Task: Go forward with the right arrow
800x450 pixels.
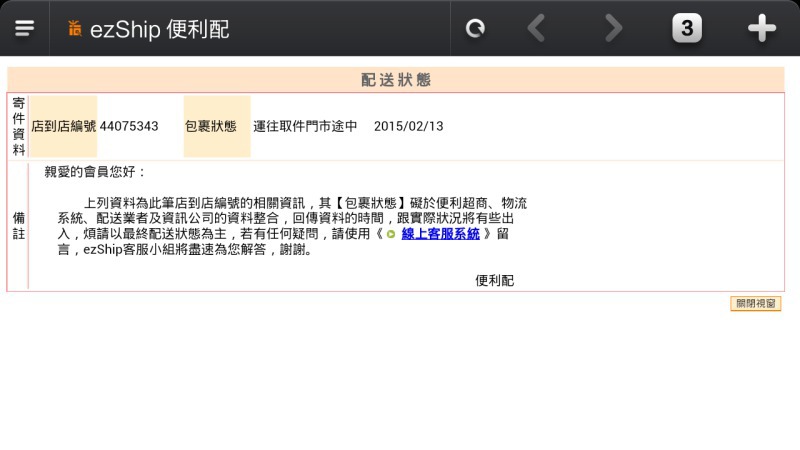Action: point(613,28)
